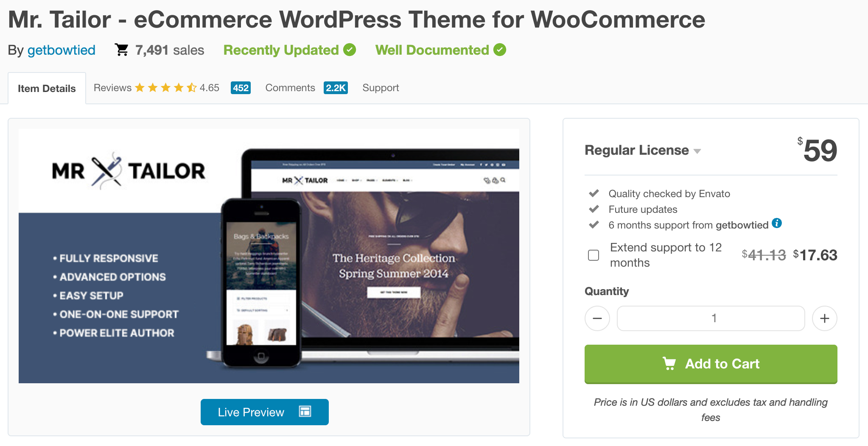Viewport: 868px width, 446px height.
Task: Click the Quality checked by Envato text
Action: (x=669, y=194)
